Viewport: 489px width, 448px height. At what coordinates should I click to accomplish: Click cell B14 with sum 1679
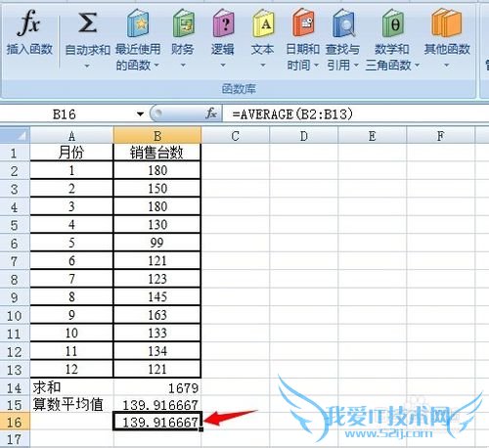pos(157,387)
